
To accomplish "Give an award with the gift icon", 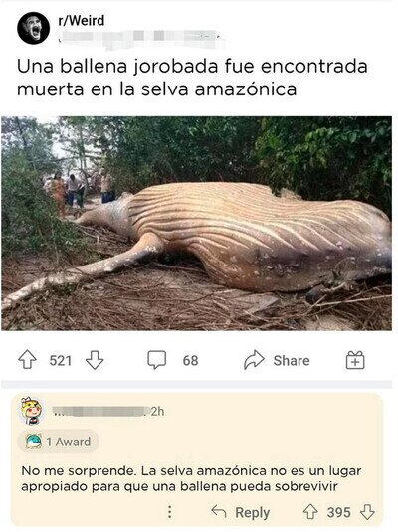I will (355, 360).
